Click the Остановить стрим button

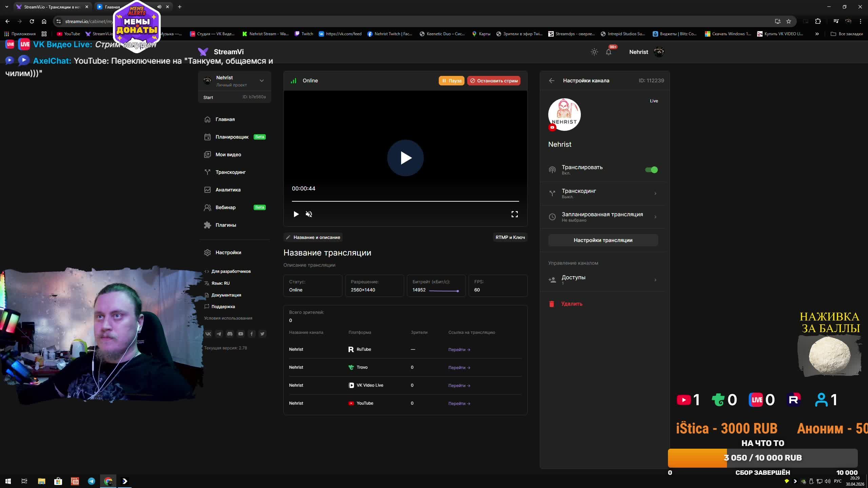(x=494, y=81)
